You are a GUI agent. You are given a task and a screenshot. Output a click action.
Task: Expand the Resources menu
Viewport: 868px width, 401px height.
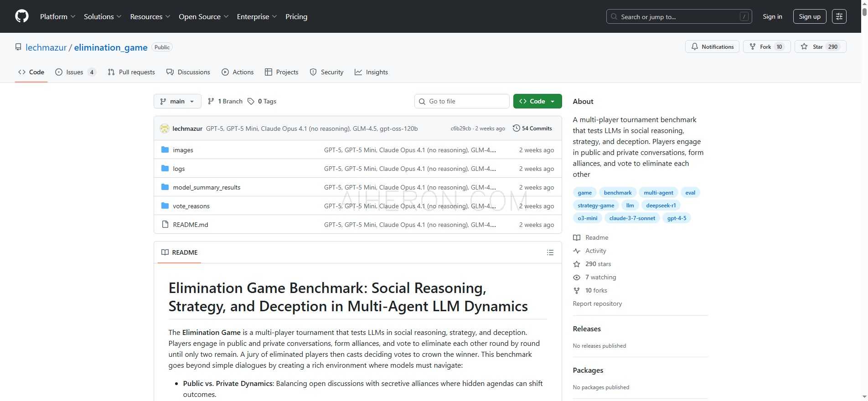click(x=150, y=16)
